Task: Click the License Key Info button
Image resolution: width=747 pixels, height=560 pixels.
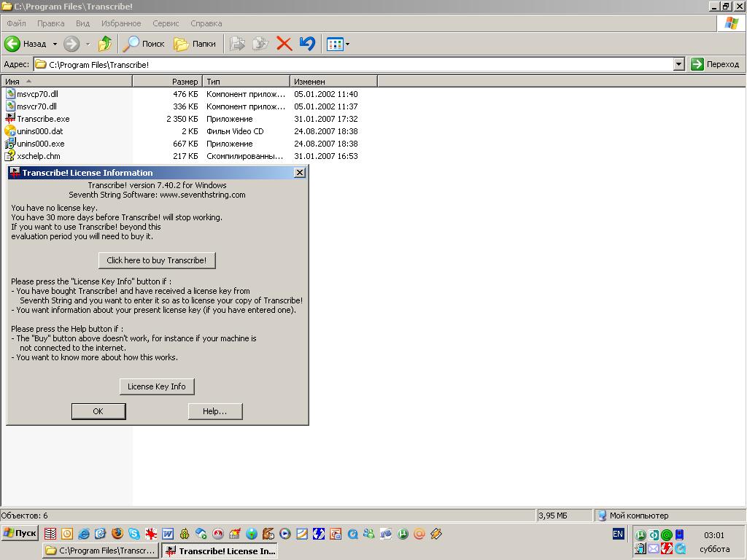Action: pyautogui.click(x=157, y=386)
